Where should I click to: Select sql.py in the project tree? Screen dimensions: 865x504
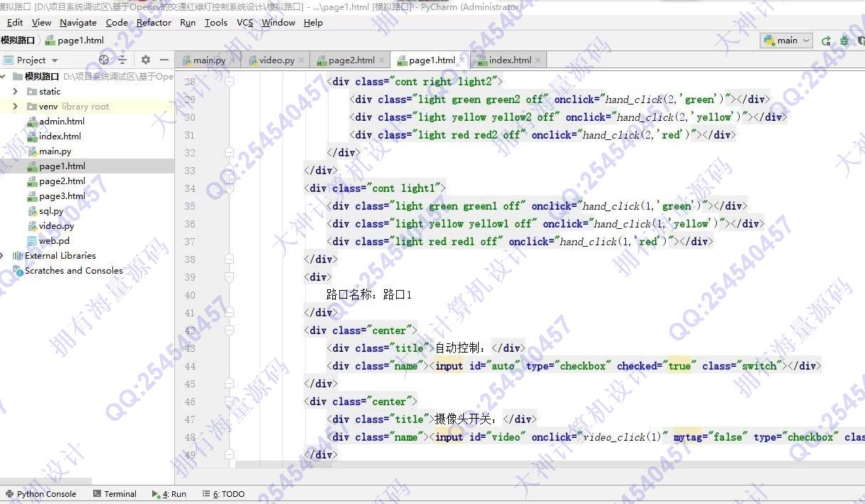51,211
